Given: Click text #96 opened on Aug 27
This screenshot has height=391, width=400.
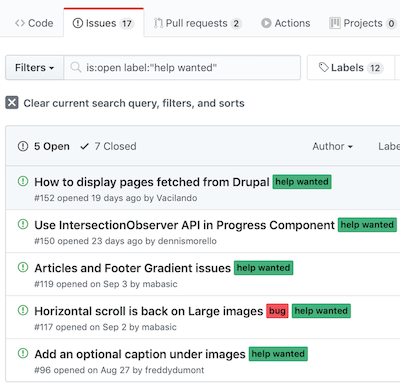Looking at the screenshot, I should [x=82, y=370].
